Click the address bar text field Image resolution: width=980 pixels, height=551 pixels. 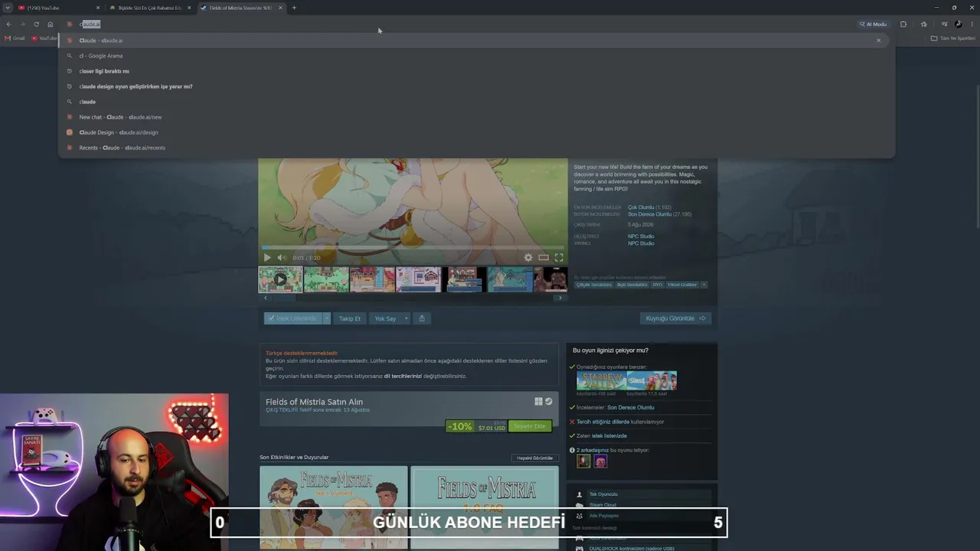(459, 24)
